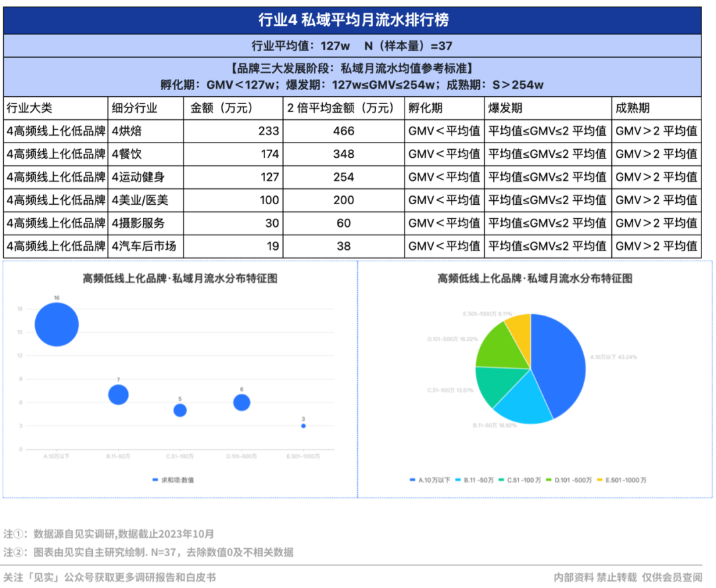Click the smallest bubble labeled 3
Viewport: 716px width, 588px height.
pos(303,426)
